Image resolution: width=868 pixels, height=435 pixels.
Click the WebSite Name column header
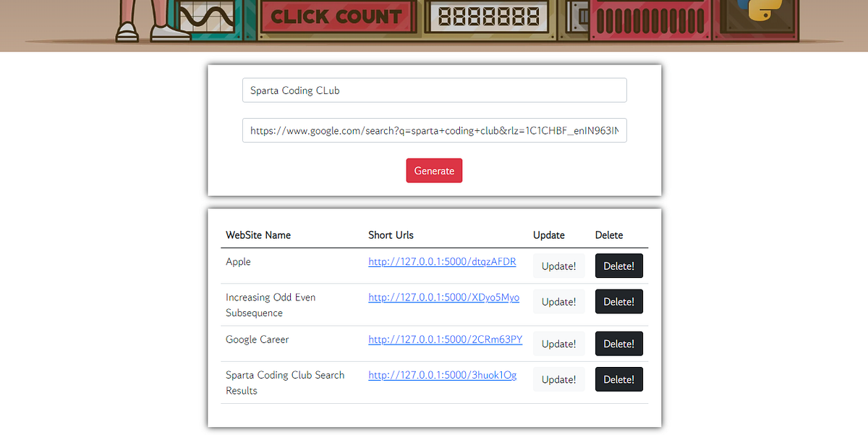click(x=258, y=235)
